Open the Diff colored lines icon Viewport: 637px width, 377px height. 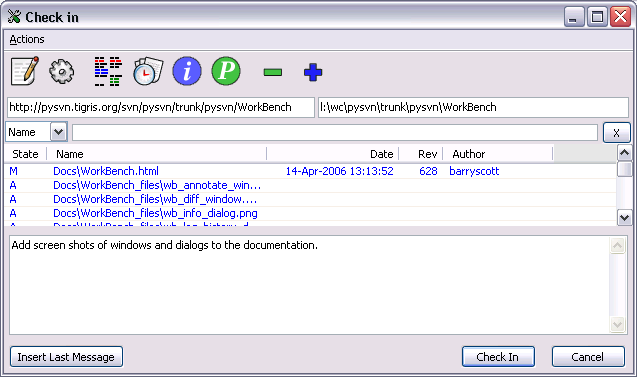(x=108, y=72)
